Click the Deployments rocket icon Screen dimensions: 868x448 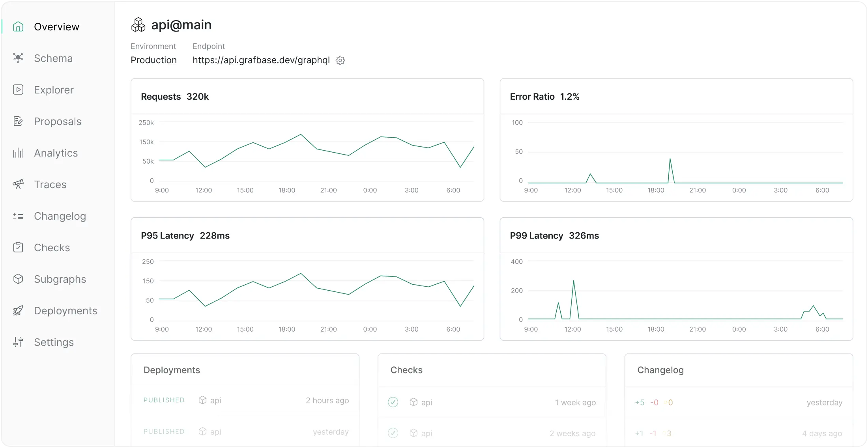click(x=18, y=310)
